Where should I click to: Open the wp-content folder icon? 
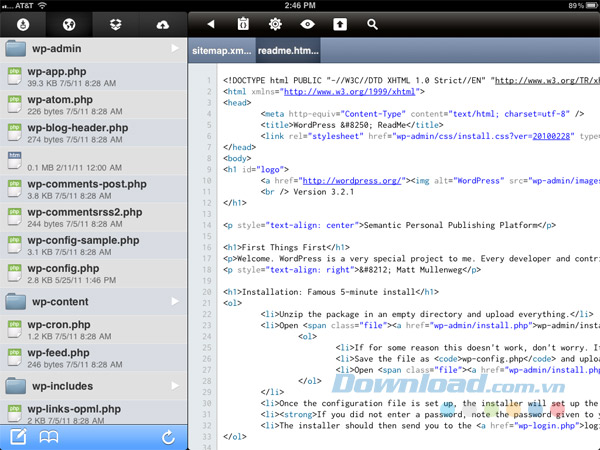[16, 302]
